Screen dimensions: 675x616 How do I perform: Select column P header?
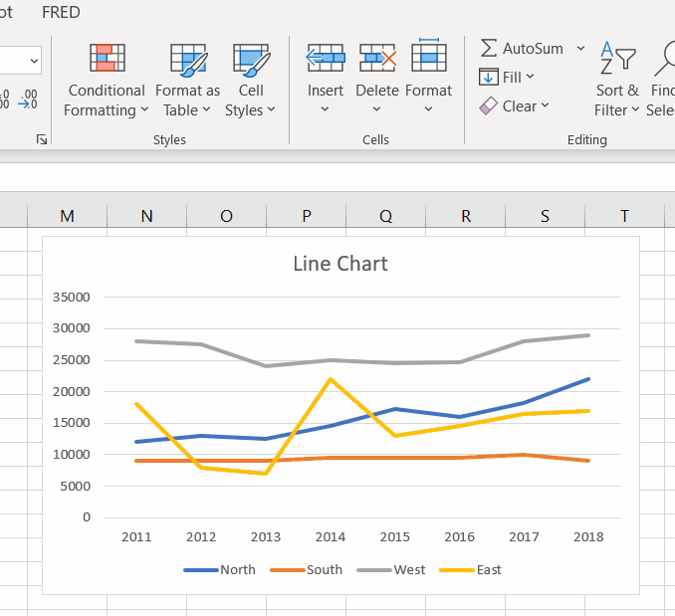(306, 216)
